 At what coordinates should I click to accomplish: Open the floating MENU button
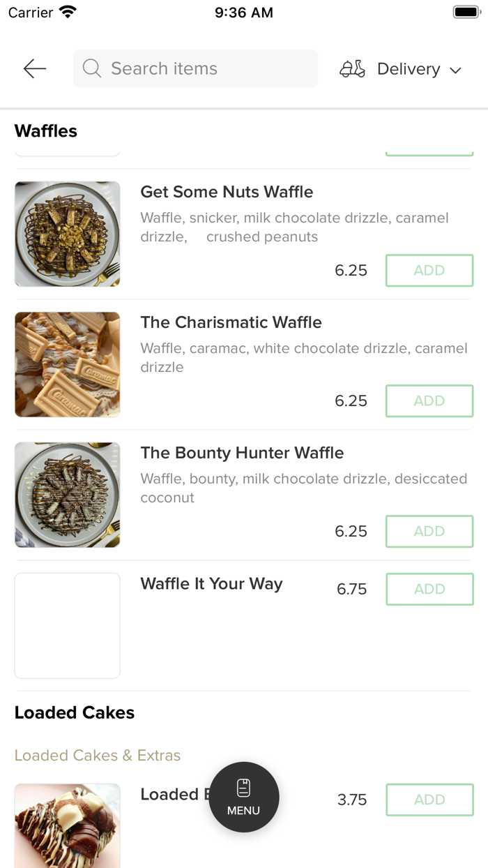tap(243, 797)
